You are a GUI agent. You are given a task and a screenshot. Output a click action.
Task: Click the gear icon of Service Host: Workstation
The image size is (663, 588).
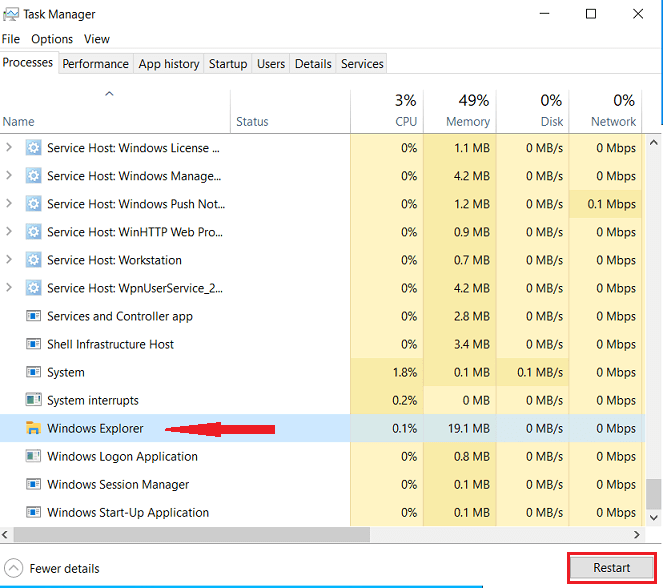pos(33,260)
